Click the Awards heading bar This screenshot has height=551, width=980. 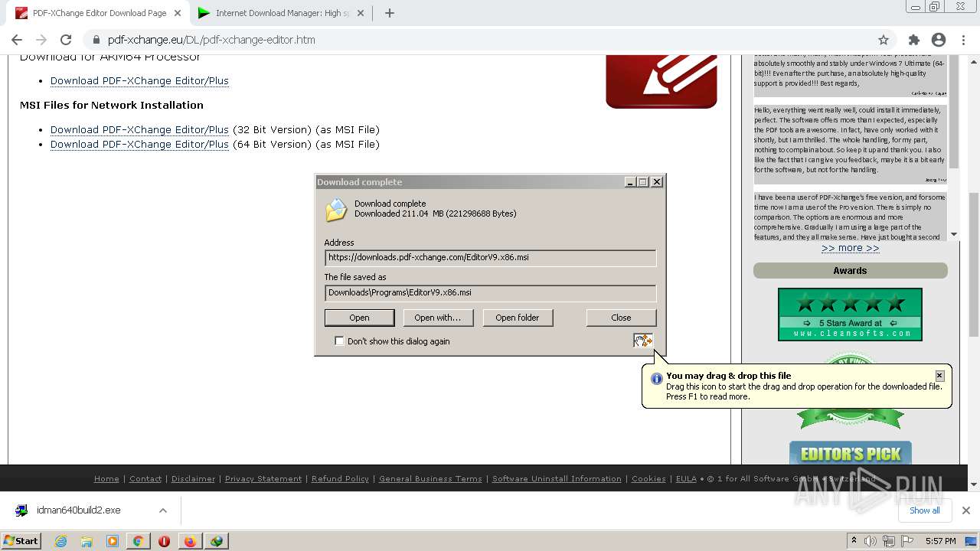coord(850,271)
